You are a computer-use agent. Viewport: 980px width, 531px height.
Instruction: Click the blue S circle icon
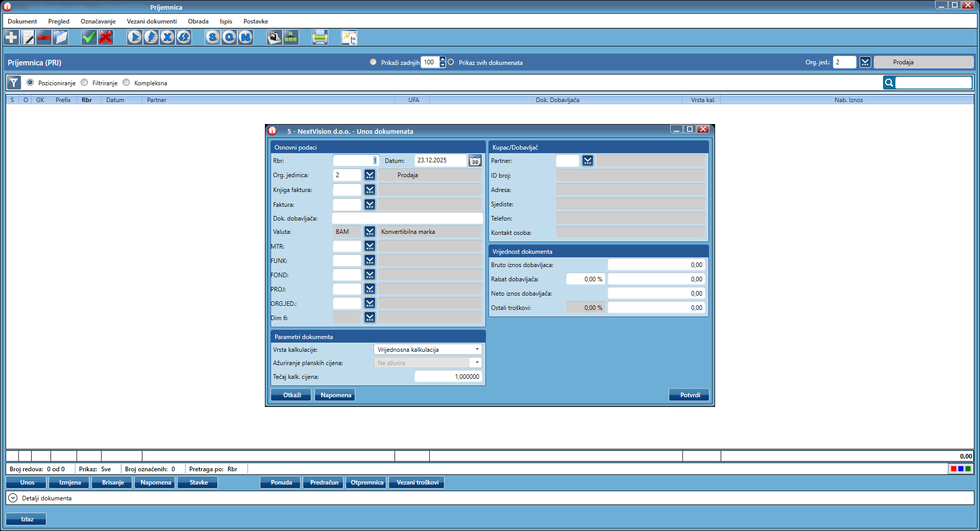click(213, 37)
